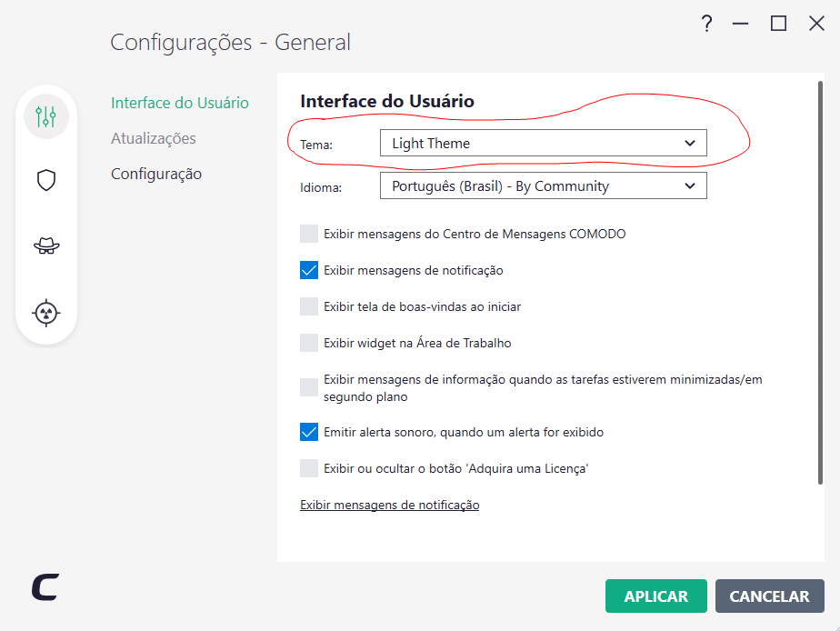This screenshot has height=631, width=840.
Task: Open Configuração section in left menu
Action: pyautogui.click(x=156, y=174)
